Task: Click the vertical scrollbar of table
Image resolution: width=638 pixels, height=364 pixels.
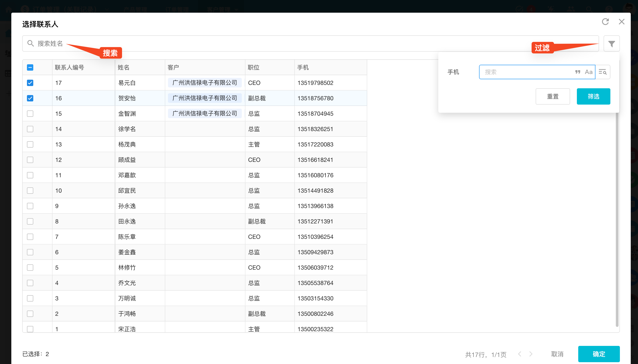Action: click(x=617, y=220)
